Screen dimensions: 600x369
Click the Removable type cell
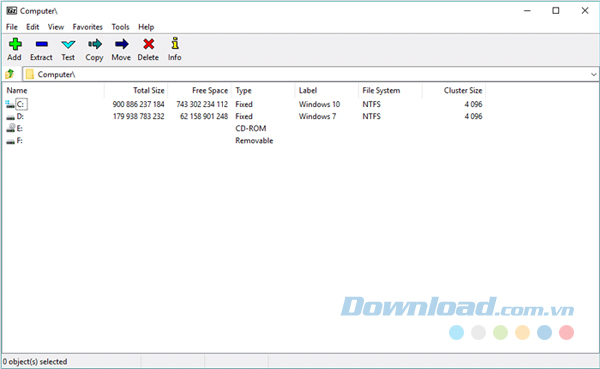click(254, 141)
